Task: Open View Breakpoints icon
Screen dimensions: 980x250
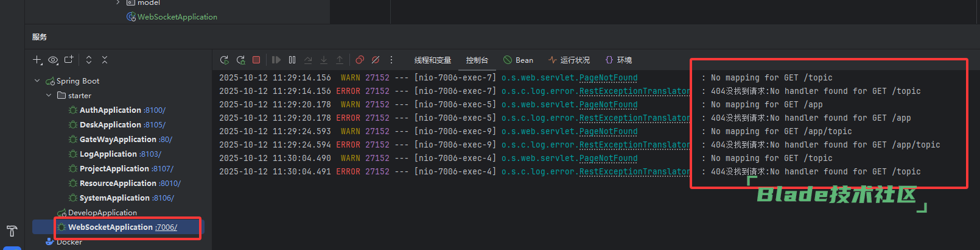Action: [360, 60]
